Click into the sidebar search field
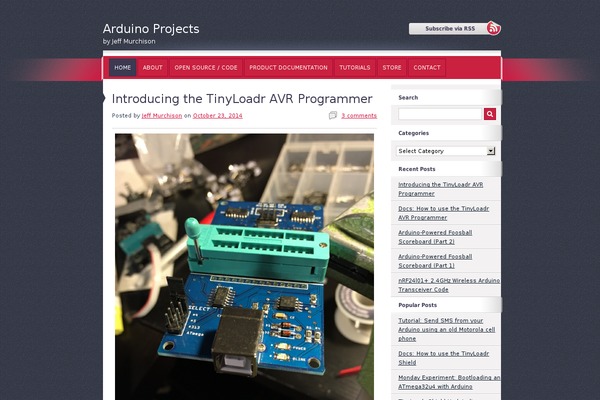600x400 pixels. 440,114
